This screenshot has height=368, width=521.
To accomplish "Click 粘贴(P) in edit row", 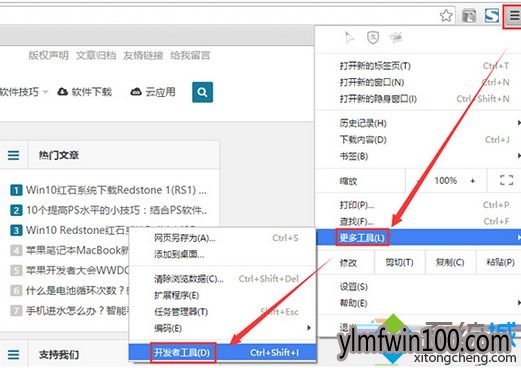I will (500, 262).
